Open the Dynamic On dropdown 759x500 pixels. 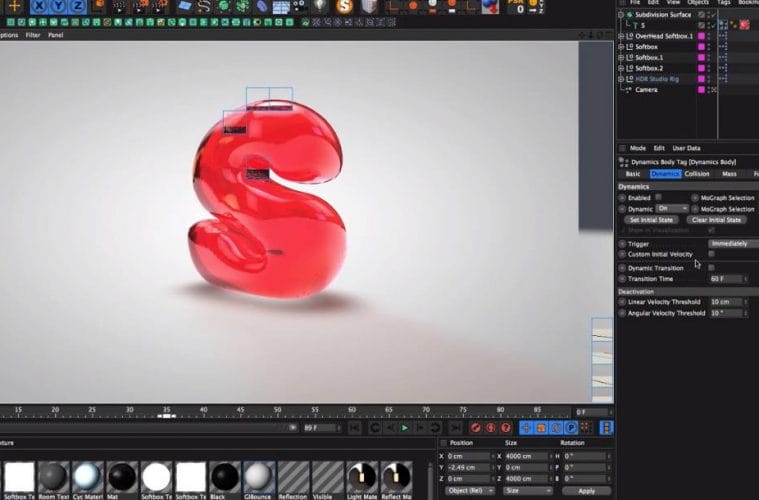[671, 209]
